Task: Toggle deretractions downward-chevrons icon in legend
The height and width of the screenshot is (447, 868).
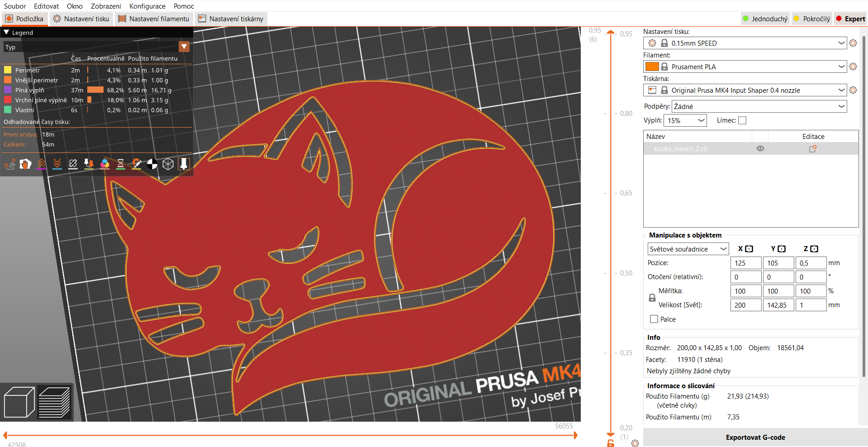Action: pyautogui.click(x=57, y=164)
